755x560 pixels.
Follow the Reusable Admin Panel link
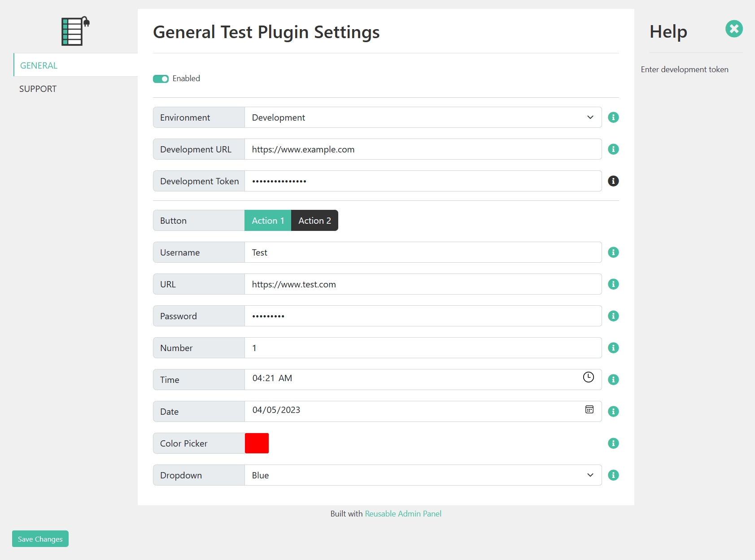tap(403, 514)
